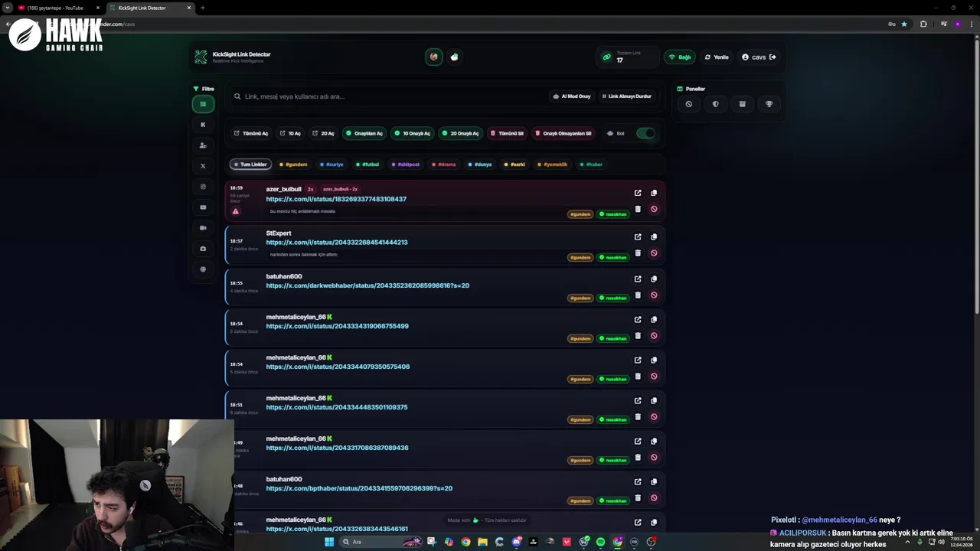Image resolution: width=980 pixels, height=551 pixels.
Task: Toggle AI Mod Onay
Action: 571,96
